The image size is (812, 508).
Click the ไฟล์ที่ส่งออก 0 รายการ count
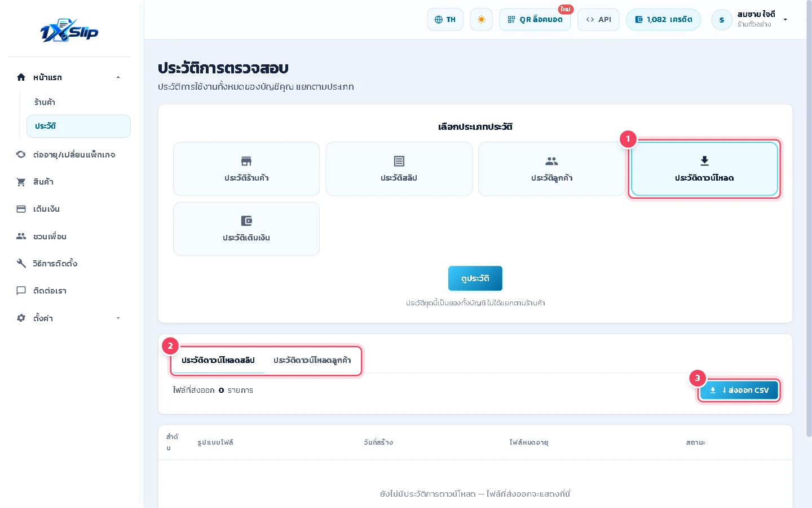tap(213, 391)
